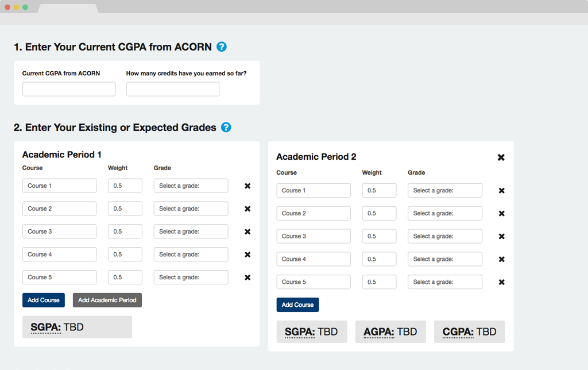The image size is (588, 370).
Task: Open grade dropdown for Course 1, Period 1
Action: point(191,186)
